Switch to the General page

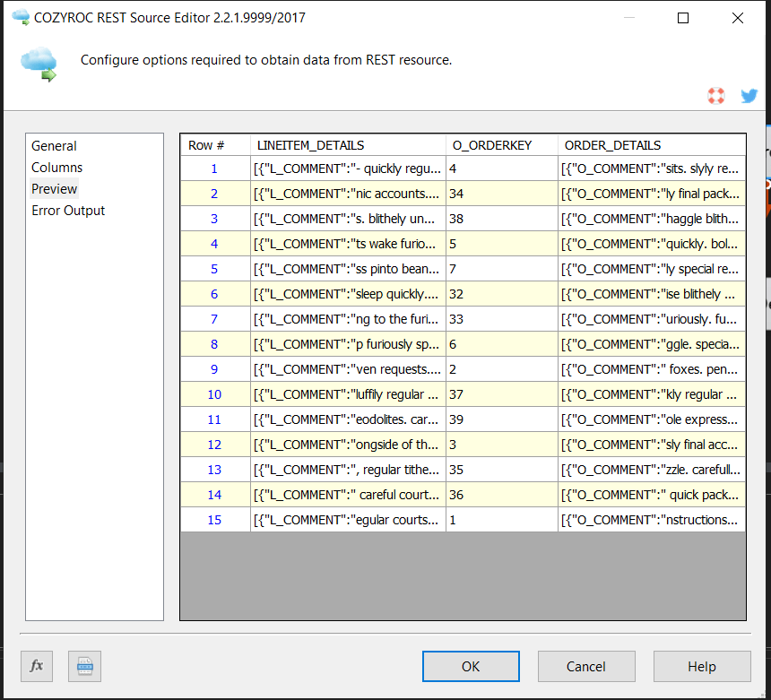[x=54, y=146]
